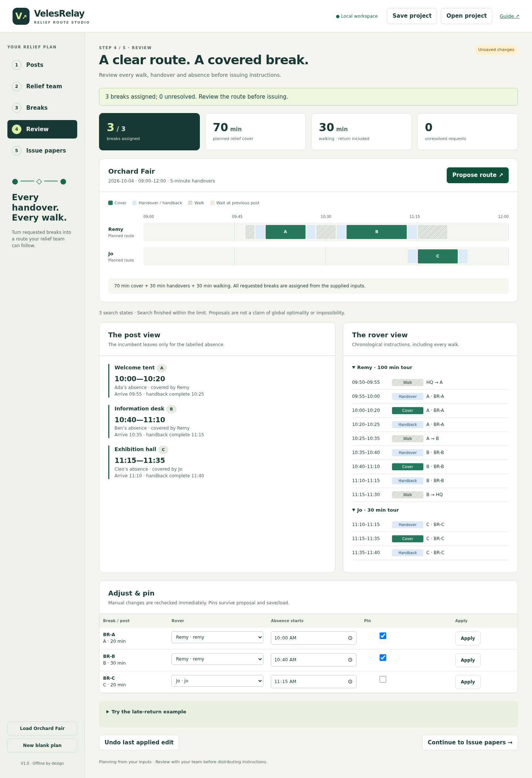Viewport: 532px width, 778px height.
Task: Go to the Relief team step
Action: [x=42, y=86]
